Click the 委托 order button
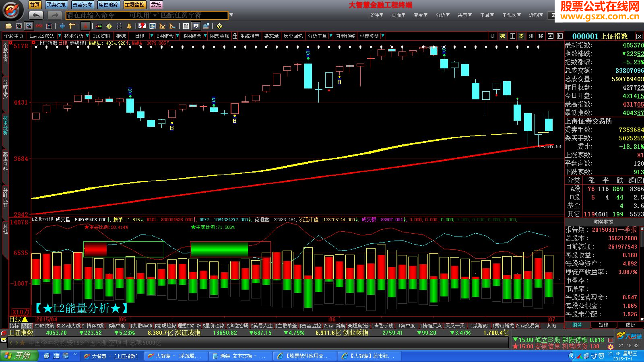The image size is (644, 362). (x=156, y=5)
